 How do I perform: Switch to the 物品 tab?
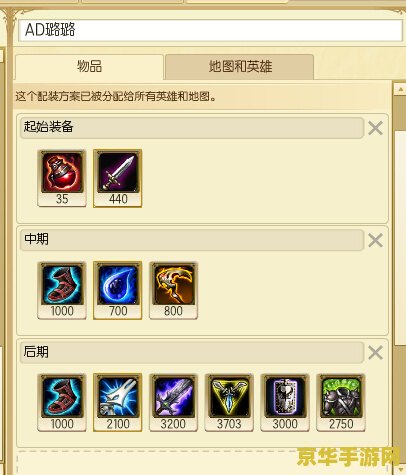click(89, 67)
